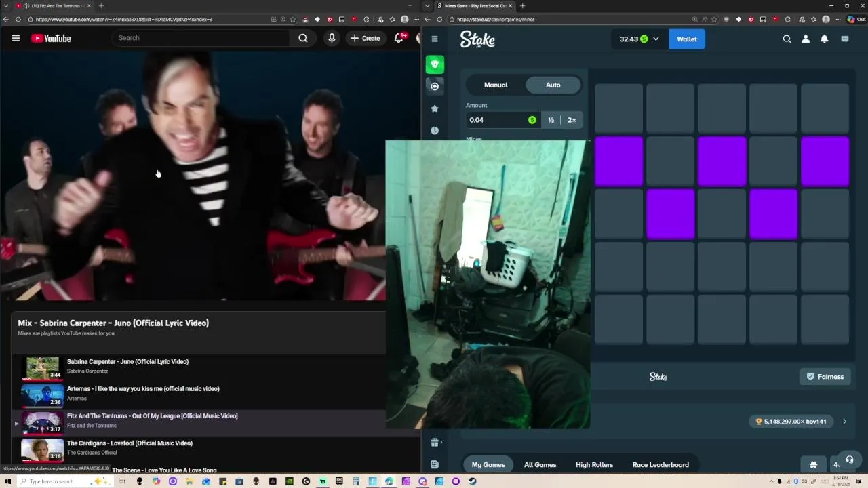Image resolution: width=868 pixels, height=488 pixels.
Task: Open YouTube notifications bell
Action: (x=399, y=38)
